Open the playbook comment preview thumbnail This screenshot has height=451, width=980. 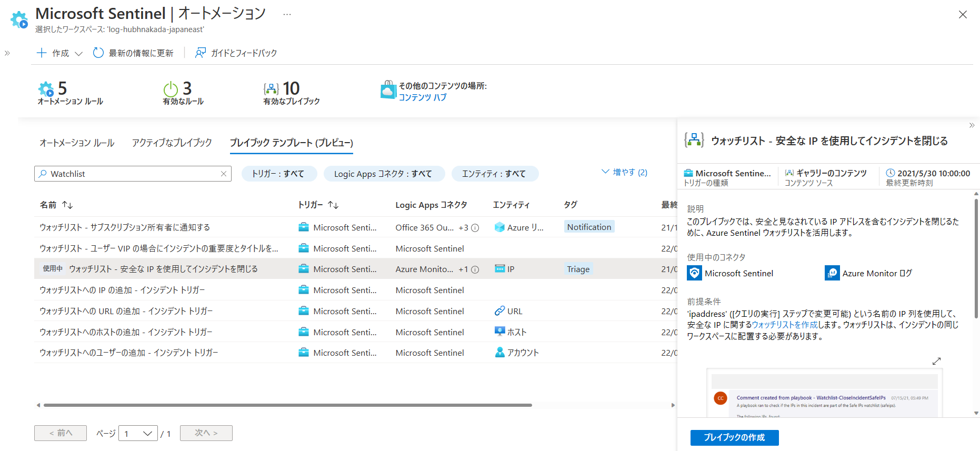824,393
